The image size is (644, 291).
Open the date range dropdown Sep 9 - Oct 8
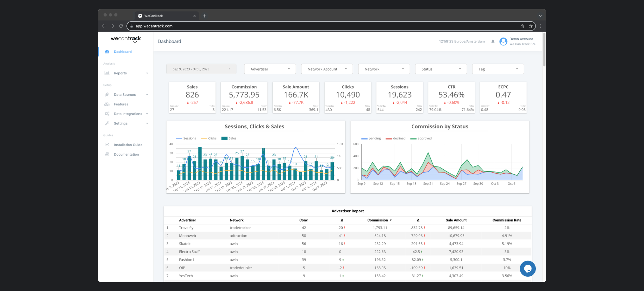coord(201,69)
